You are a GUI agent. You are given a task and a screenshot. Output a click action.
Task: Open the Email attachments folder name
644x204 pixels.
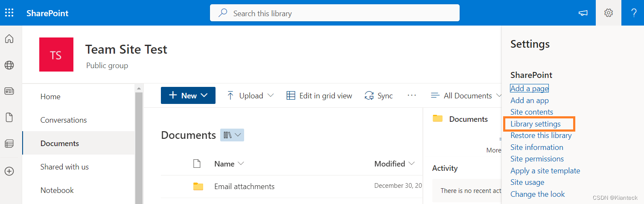point(245,187)
